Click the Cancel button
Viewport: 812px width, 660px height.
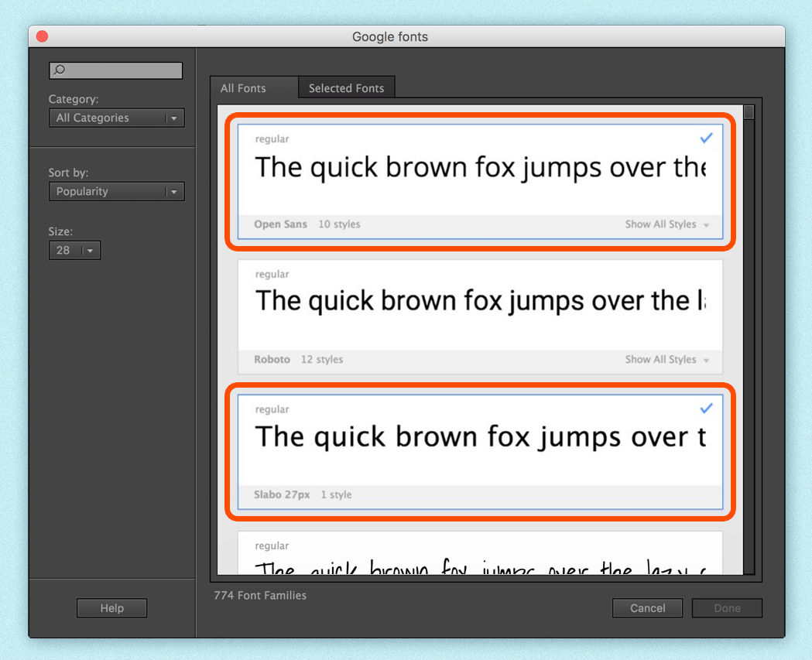(x=647, y=608)
